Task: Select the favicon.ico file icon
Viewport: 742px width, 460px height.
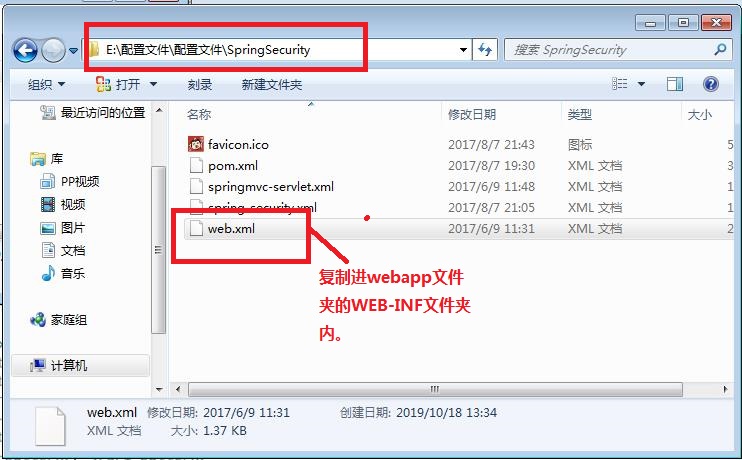Action: [x=196, y=144]
